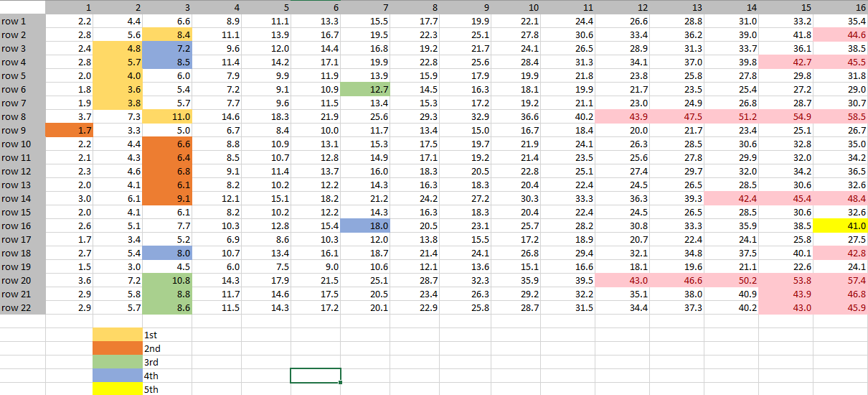Click the green-outlined active empty cell
The image size is (868, 395).
point(316,376)
